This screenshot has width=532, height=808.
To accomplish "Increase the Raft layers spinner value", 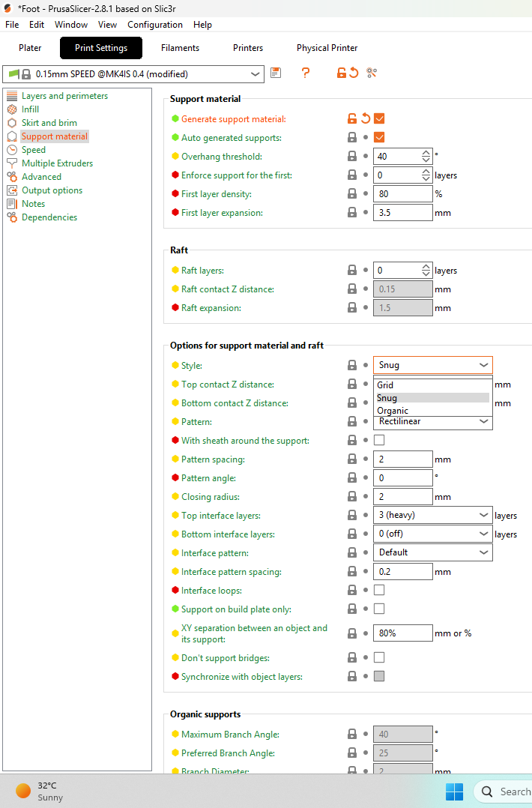I will click(x=426, y=267).
